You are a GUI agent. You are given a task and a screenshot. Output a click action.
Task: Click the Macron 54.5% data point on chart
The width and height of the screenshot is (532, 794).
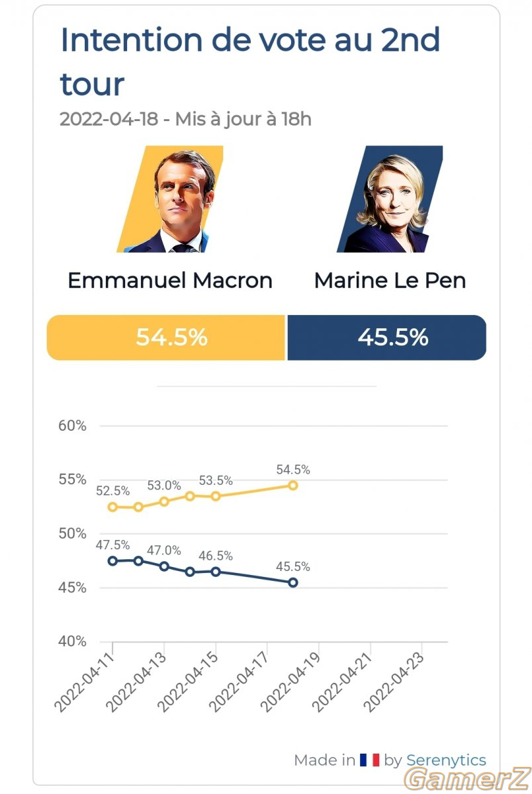(x=292, y=485)
